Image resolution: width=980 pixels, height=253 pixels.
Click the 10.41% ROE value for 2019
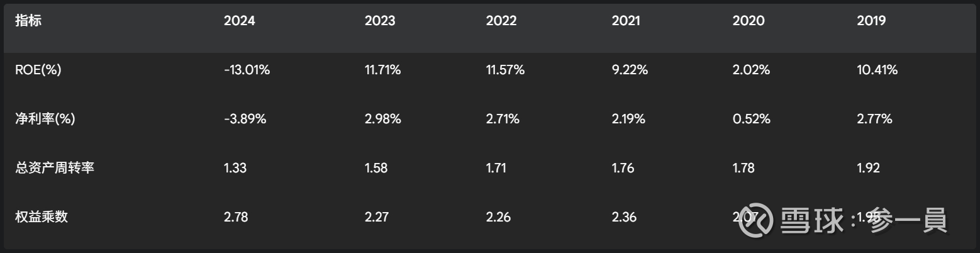click(877, 70)
